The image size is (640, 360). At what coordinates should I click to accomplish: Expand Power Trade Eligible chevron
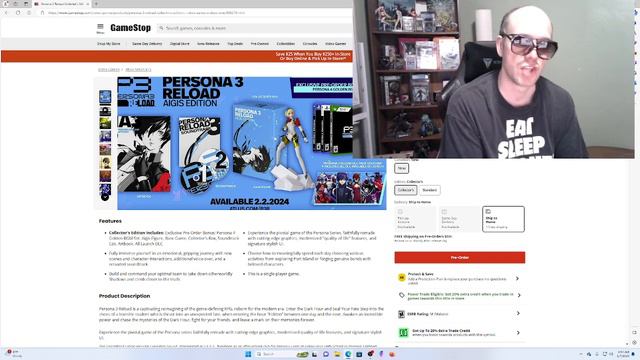[x=519, y=295]
